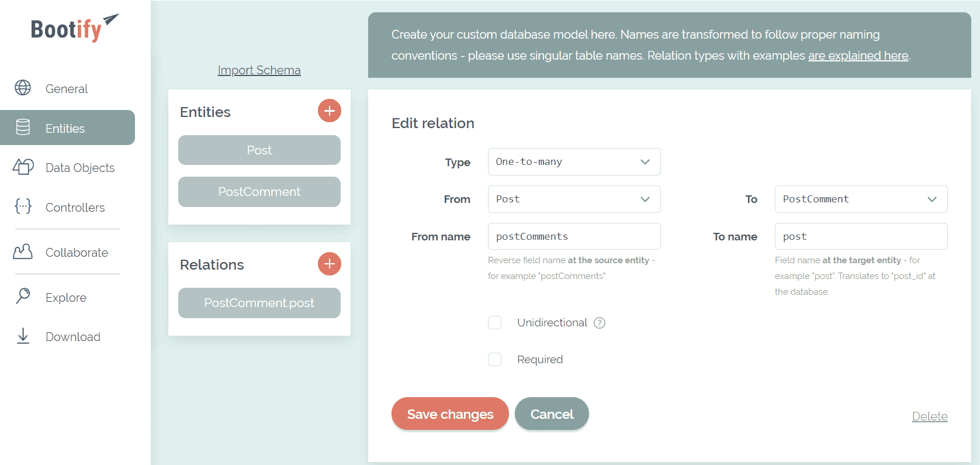Click the Collaborate people icon
The width and height of the screenshot is (980, 465).
click(x=23, y=252)
